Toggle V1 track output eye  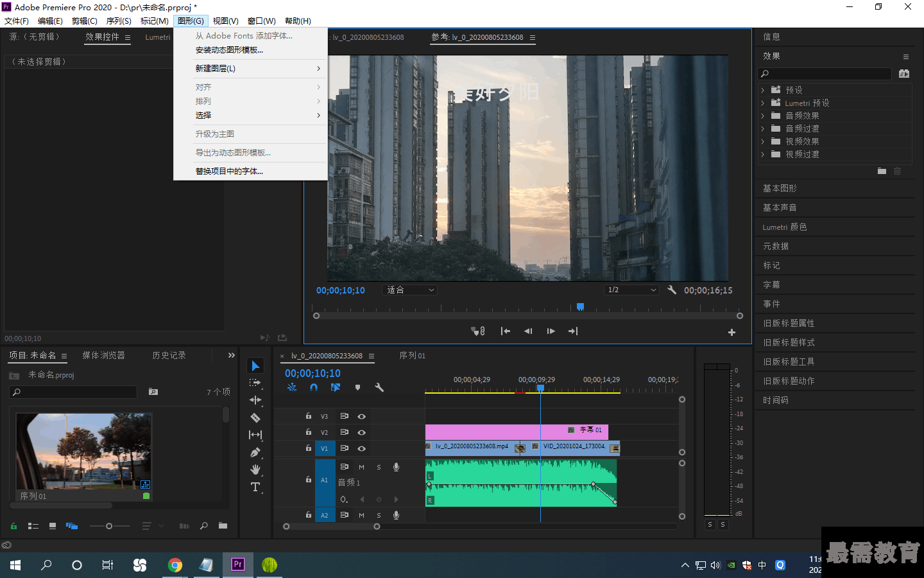coord(362,448)
